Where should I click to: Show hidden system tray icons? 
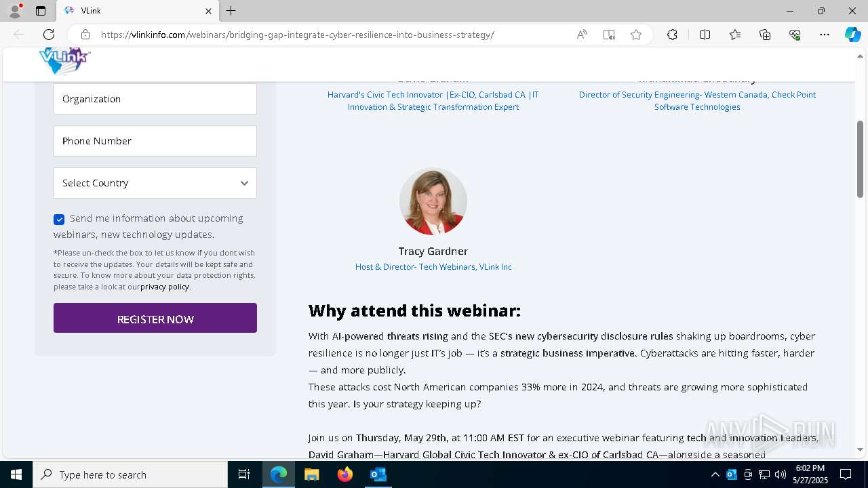point(715,474)
